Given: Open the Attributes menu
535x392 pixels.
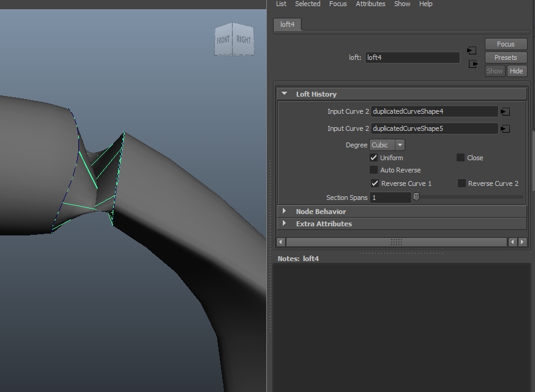Looking at the screenshot, I should (x=370, y=4).
